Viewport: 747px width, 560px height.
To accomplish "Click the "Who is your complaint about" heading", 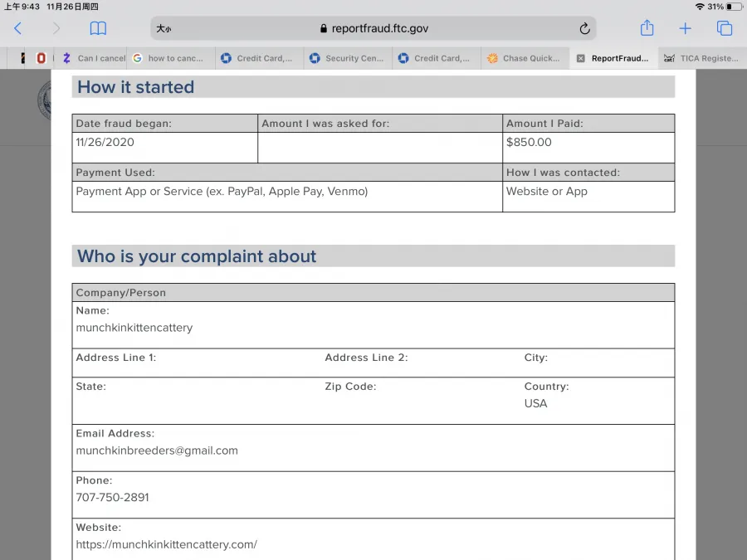I will point(197,256).
